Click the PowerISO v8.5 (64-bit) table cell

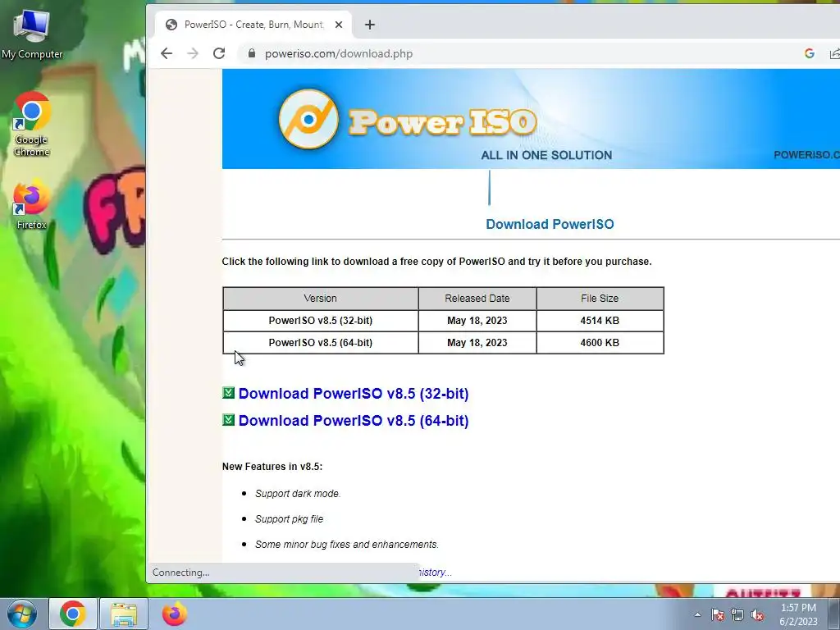321,342
